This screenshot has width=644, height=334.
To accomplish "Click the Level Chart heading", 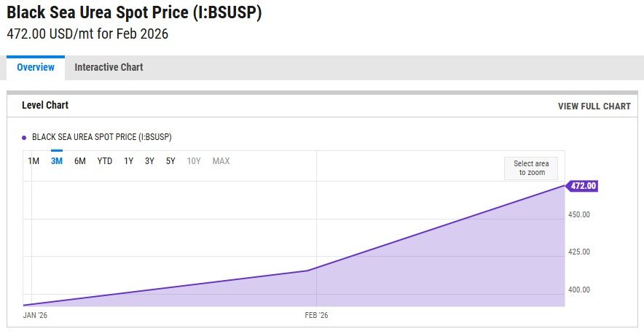I will click(45, 106).
